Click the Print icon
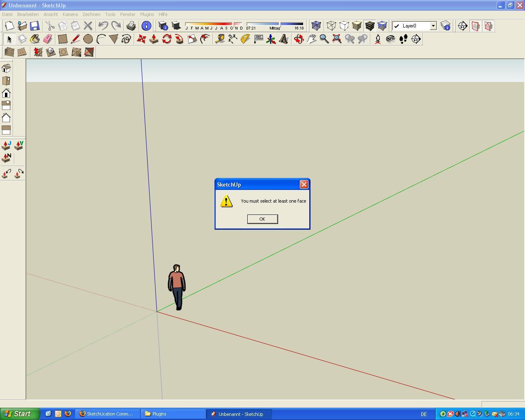Viewport: 525px width, 420px height. [x=131, y=26]
